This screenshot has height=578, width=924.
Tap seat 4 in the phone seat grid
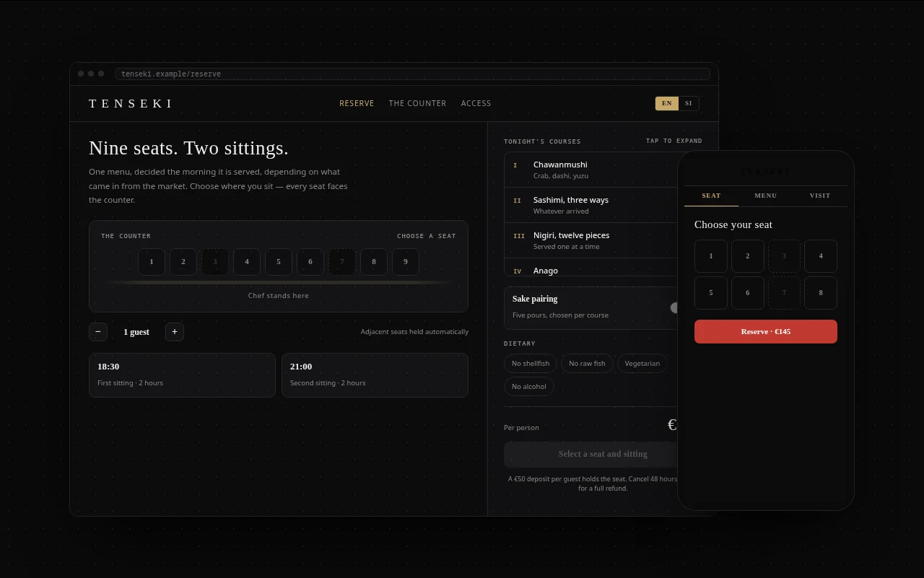821,256
